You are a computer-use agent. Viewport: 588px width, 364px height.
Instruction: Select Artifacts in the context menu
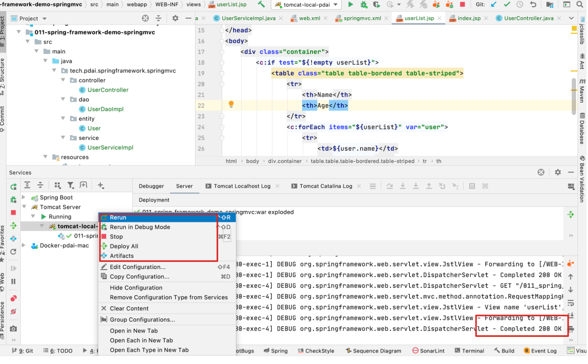pyautogui.click(x=167, y=256)
